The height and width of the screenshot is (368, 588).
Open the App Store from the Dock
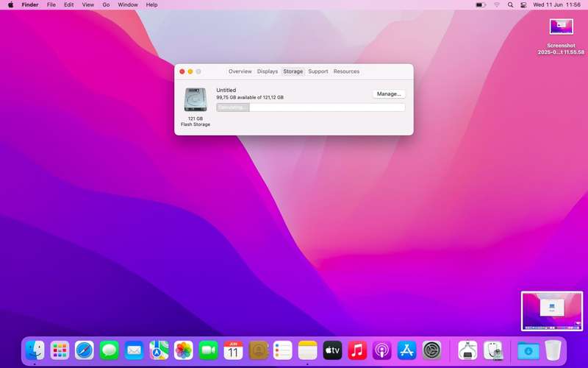(x=406, y=350)
